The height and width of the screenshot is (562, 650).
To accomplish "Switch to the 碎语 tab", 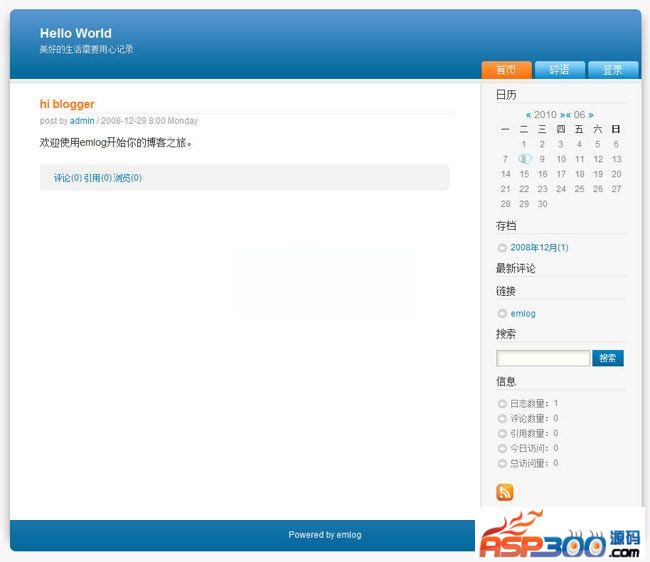I will [x=560, y=70].
